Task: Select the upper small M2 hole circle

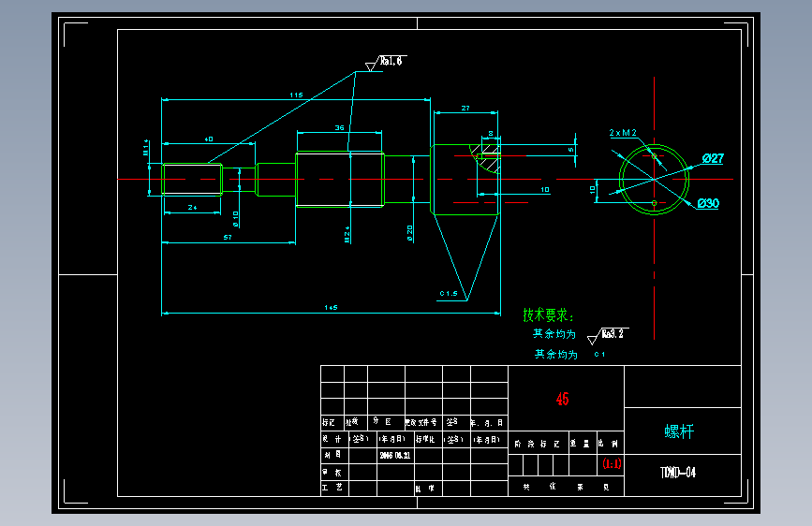Action: 654,155
